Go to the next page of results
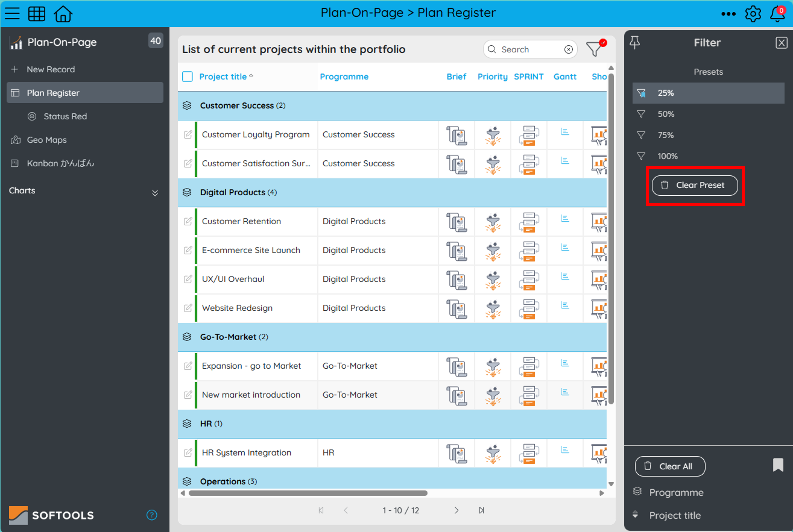The width and height of the screenshot is (793, 532). [456, 510]
